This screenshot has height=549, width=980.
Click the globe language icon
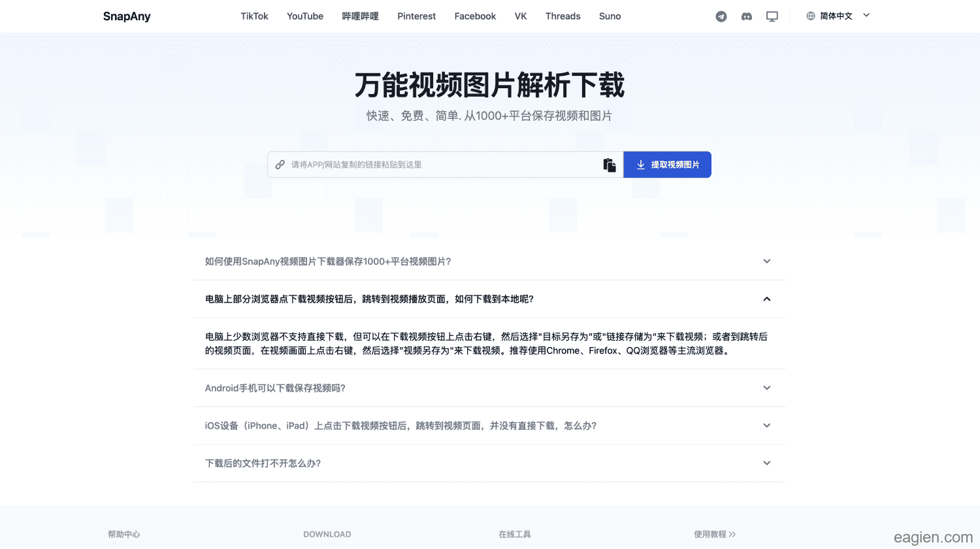tap(811, 16)
